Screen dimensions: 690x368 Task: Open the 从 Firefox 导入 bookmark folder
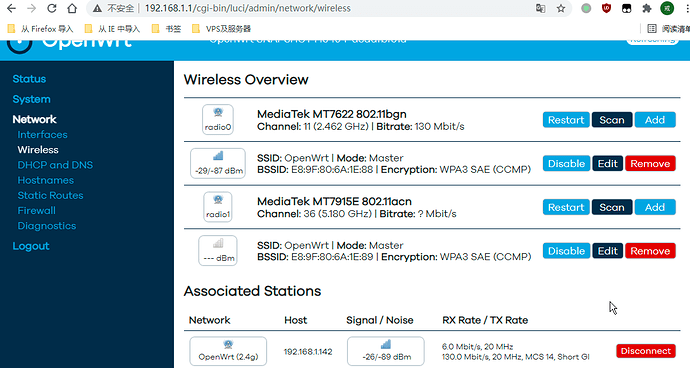(x=40, y=29)
